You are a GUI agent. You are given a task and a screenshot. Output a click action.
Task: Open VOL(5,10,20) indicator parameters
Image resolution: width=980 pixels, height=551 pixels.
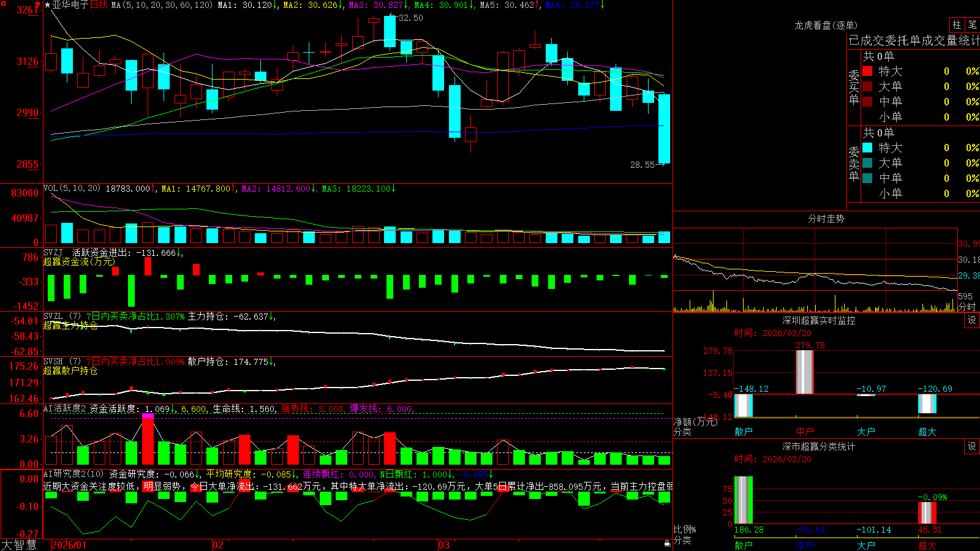coord(72,189)
